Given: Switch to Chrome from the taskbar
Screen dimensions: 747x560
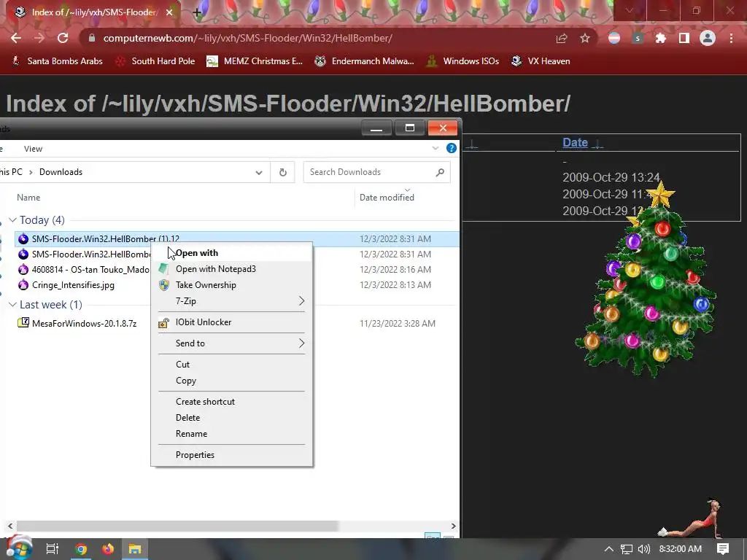Looking at the screenshot, I should pyautogui.click(x=81, y=549).
